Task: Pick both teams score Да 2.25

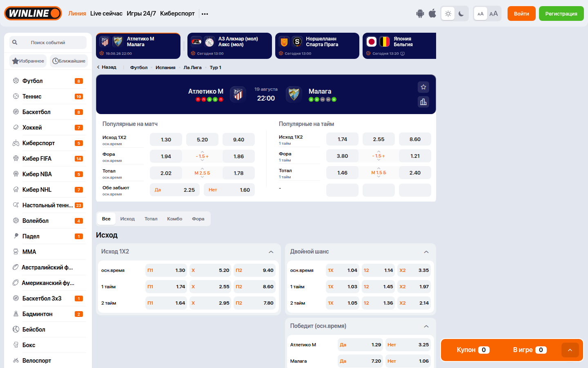Action: click(175, 190)
